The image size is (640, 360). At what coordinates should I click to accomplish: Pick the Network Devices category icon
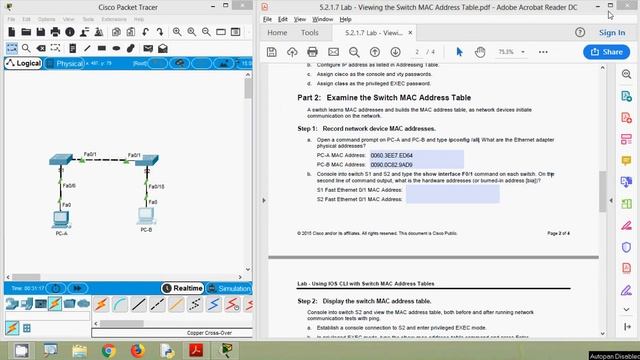(x=12, y=304)
